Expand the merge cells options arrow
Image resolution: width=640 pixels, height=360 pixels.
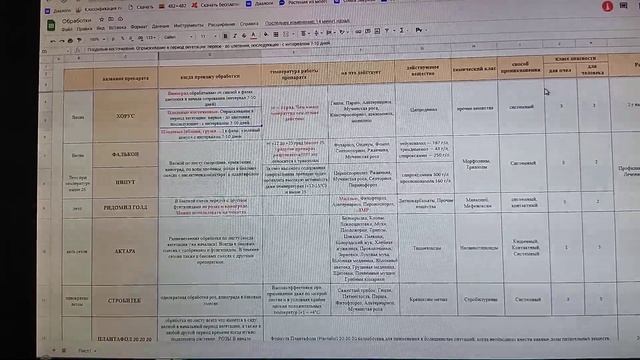tap(294, 34)
